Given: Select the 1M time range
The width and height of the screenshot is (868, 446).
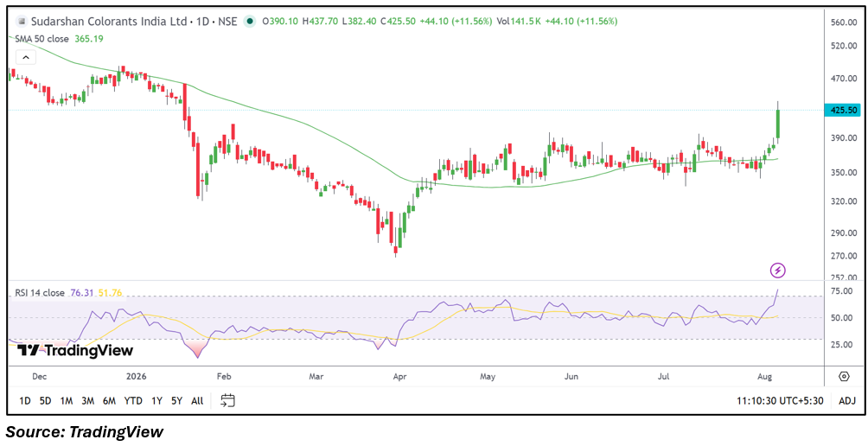Looking at the screenshot, I should 67,401.
